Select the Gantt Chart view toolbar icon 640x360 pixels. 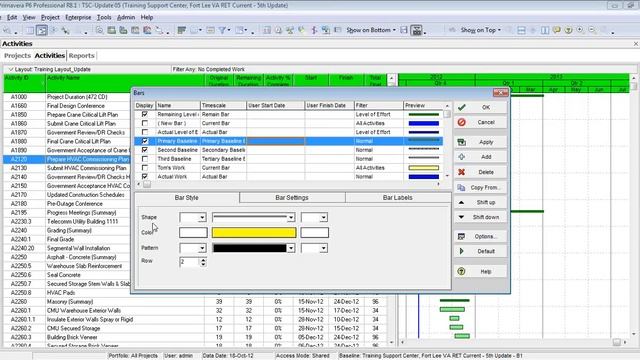coord(42,30)
